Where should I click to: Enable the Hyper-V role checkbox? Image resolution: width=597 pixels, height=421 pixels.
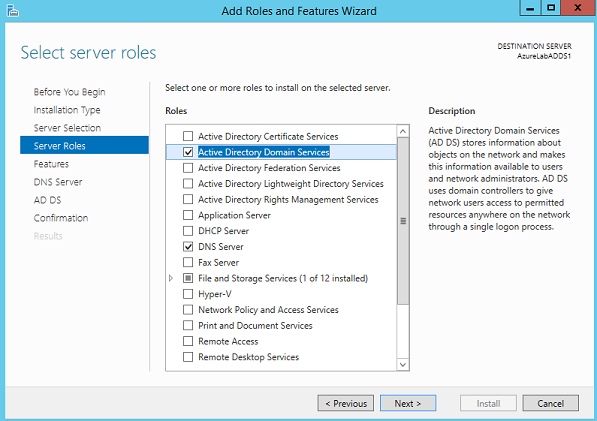(188, 294)
